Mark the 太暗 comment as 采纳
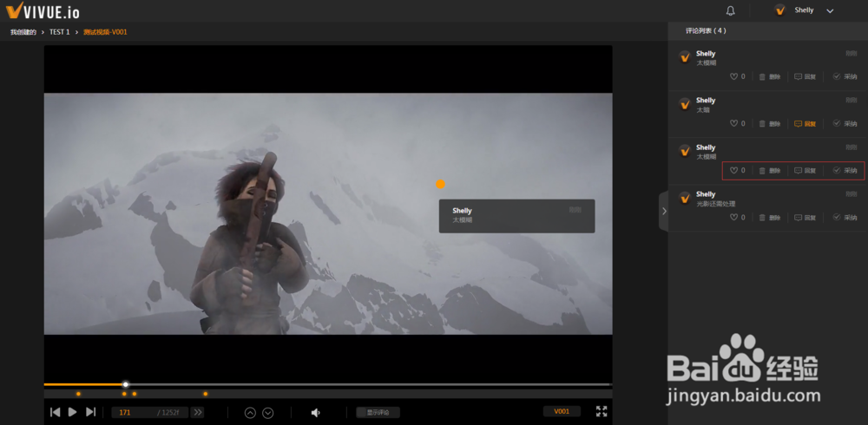The height and width of the screenshot is (425, 868). [845, 124]
